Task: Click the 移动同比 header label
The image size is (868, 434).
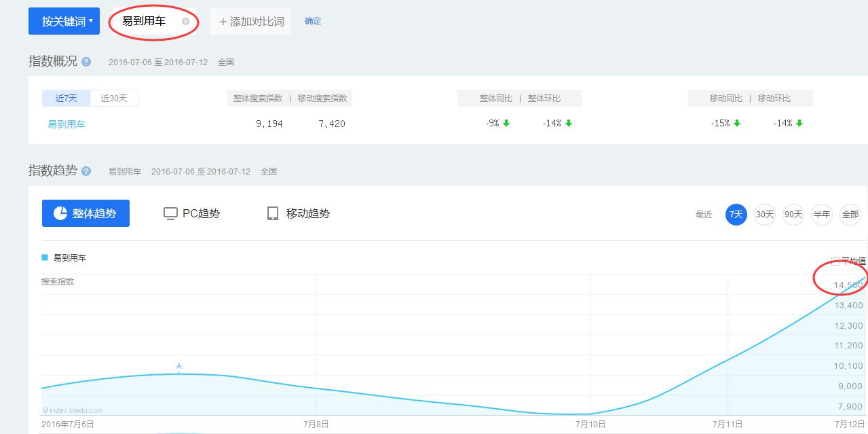Action: (726, 98)
